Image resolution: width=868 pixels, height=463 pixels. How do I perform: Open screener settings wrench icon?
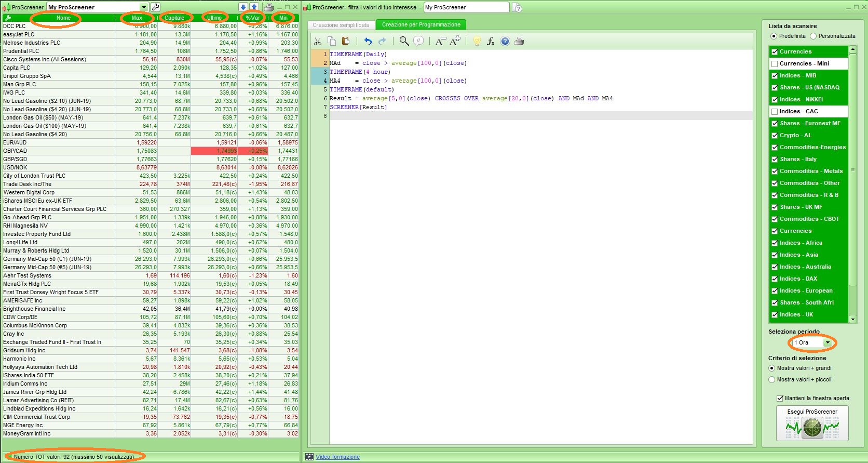[155, 7]
